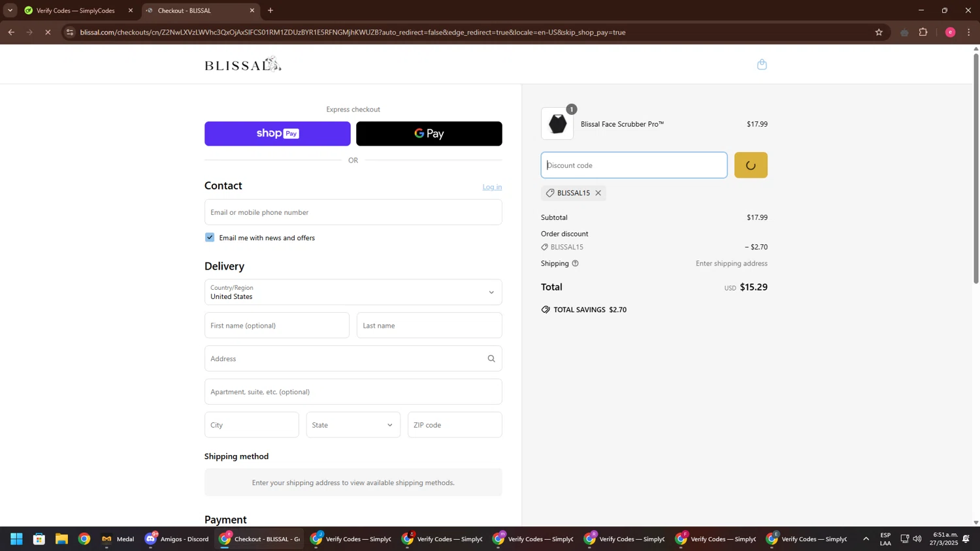Click the Log in link
This screenshot has width=980, height=551.
[x=492, y=187]
